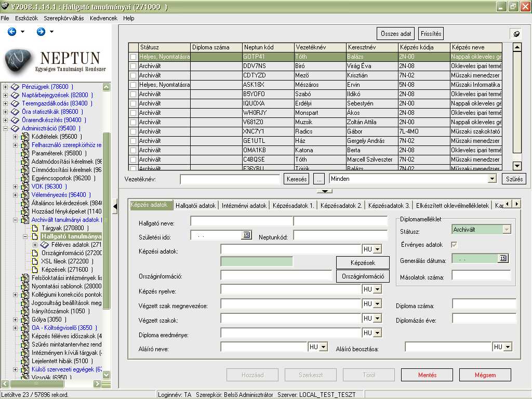Click the Országinformáció page icon in tree
The height and width of the screenshot is (399, 532).
tap(35, 253)
